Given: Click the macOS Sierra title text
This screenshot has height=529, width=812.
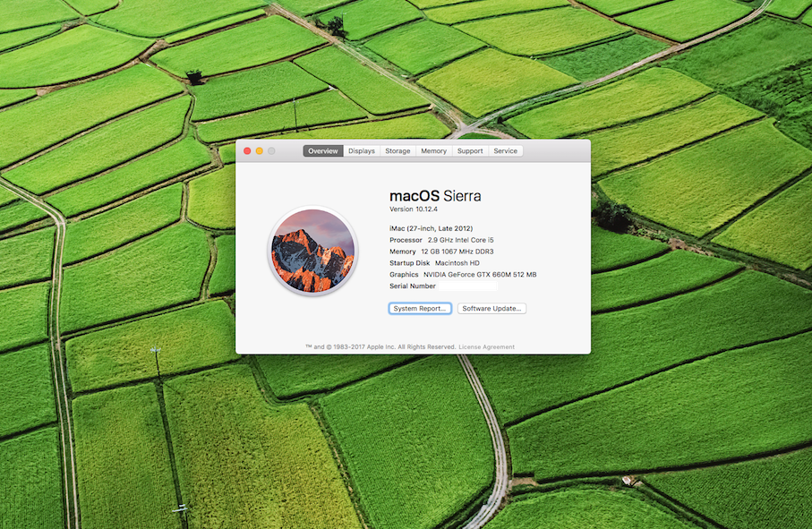Looking at the screenshot, I should (x=435, y=196).
